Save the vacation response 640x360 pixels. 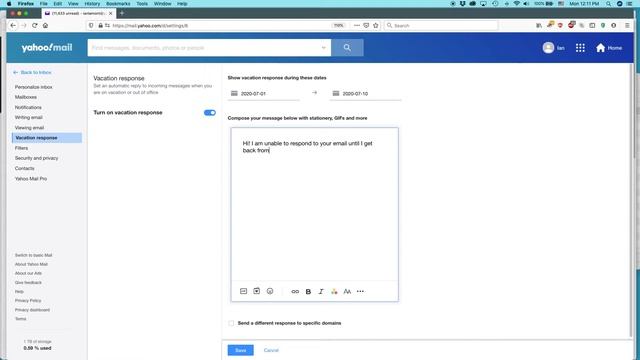click(240, 350)
